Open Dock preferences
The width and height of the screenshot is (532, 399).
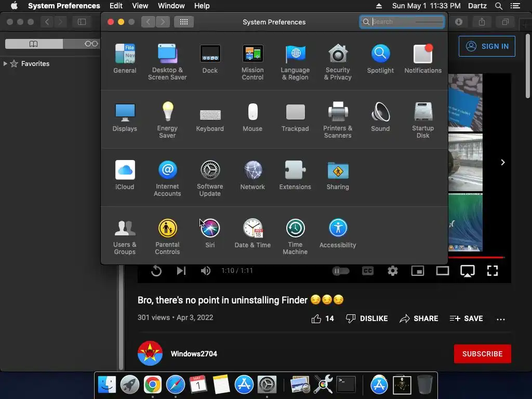(x=210, y=59)
